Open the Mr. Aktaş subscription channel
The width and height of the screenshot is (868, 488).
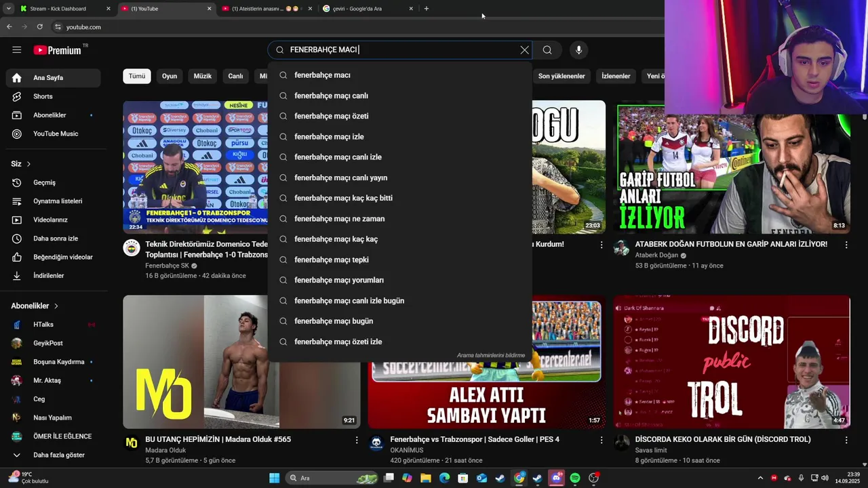(x=54, y=380)
